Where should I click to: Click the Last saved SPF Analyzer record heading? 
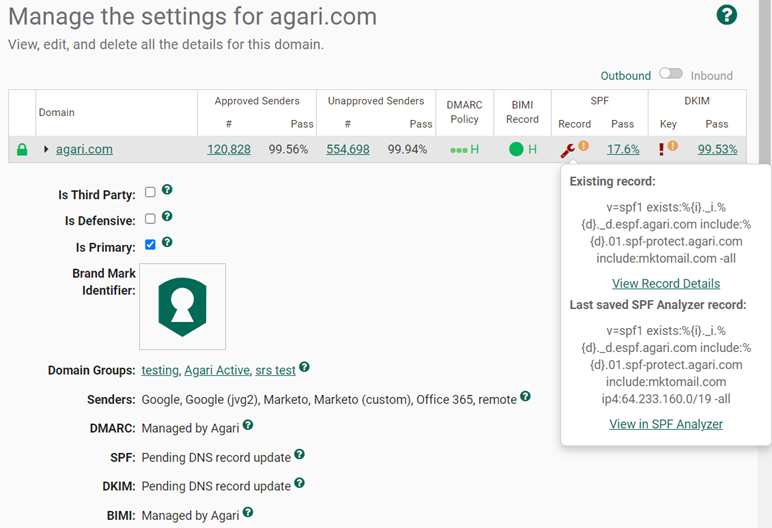pyautogui.click(x=658, y=305)
